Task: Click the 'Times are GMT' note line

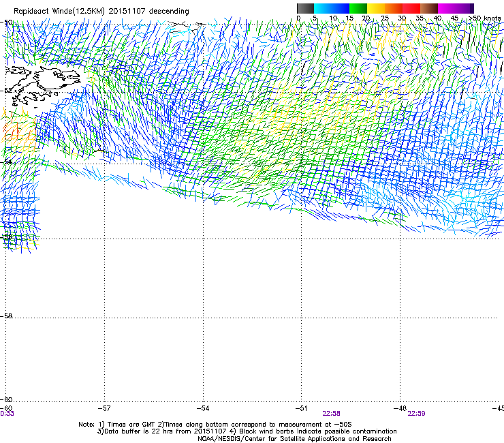Action: (x=215, y=425)
